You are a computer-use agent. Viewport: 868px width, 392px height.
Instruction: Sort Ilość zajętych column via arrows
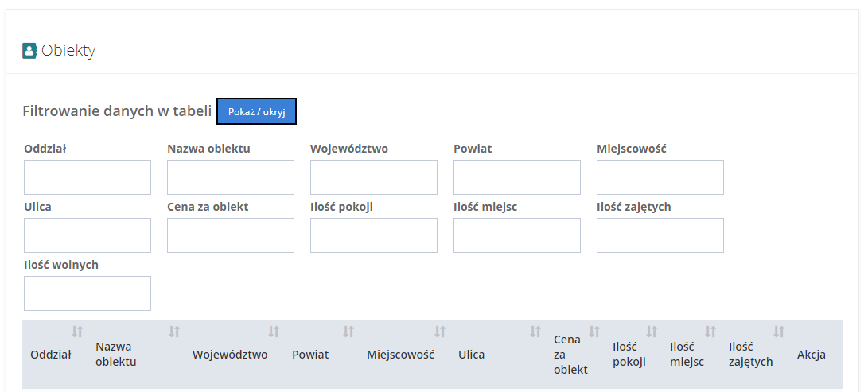[779, 332]
